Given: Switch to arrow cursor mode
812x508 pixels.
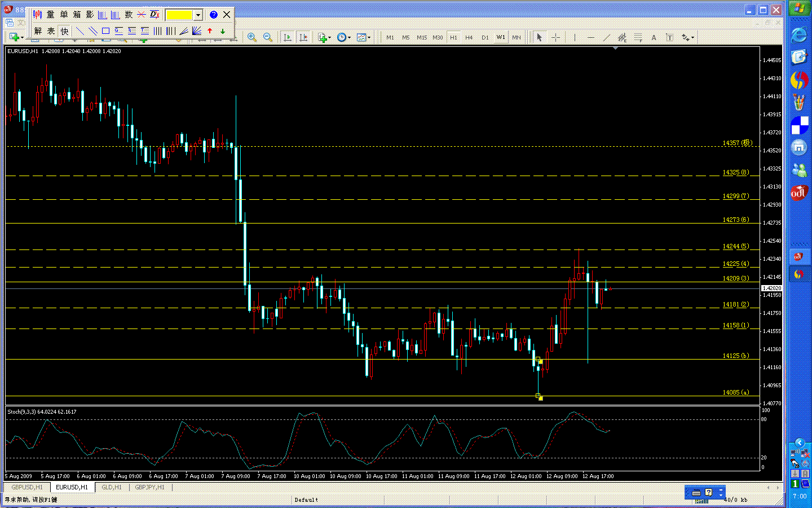Looking at the screenshot, I should [539, 37].
